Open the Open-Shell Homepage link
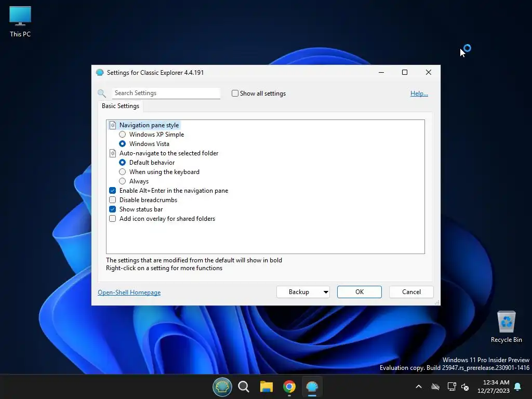Viewport: 532px width, 399px height. coord(129,292)
